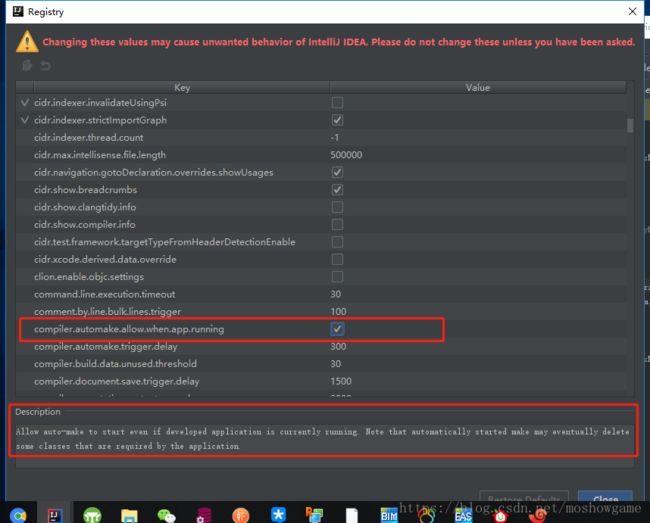Select cidr.max.intellisense.file.length key
650x523 pixels.
coord(100,155)
